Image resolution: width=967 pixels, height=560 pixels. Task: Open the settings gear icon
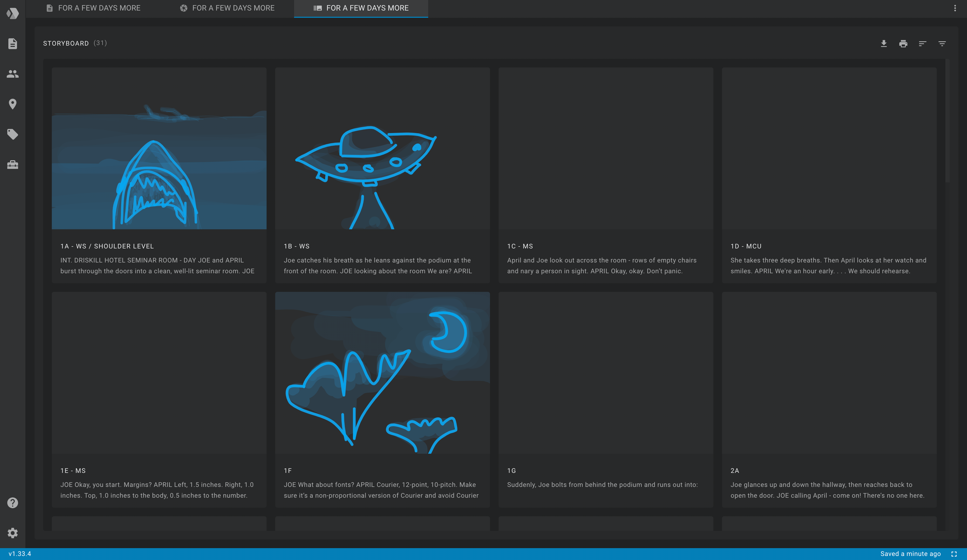[x=13, y=533]
